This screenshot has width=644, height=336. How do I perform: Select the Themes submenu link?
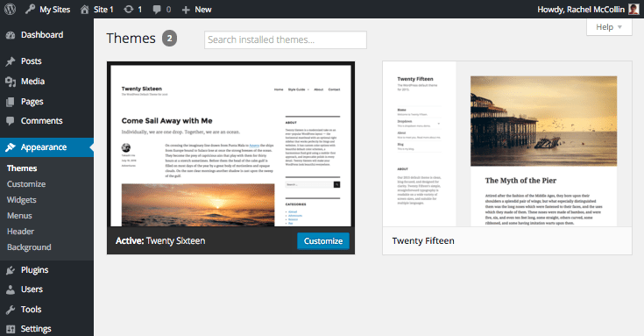[x=22, y=168]
